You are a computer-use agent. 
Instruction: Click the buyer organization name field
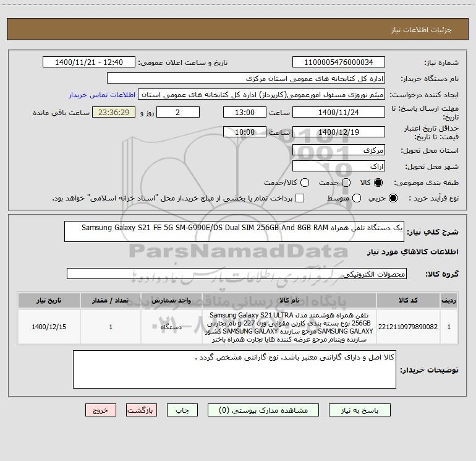[x=246, y=79]
